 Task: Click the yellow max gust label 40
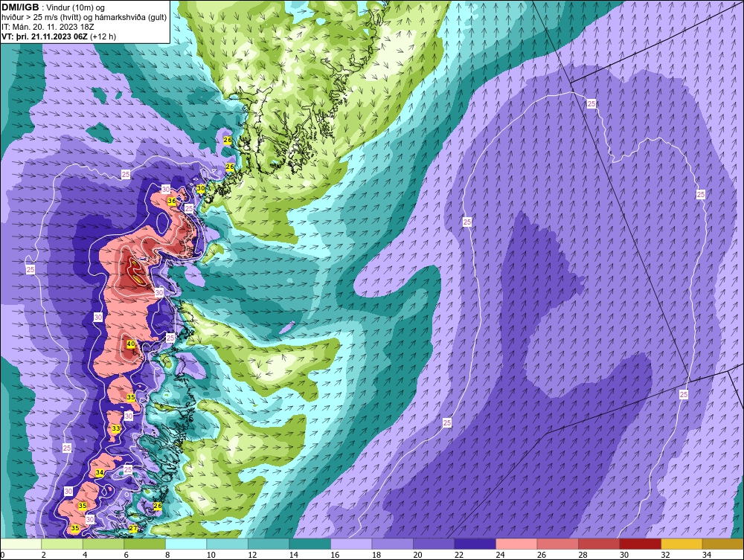(x=131, y=344)
